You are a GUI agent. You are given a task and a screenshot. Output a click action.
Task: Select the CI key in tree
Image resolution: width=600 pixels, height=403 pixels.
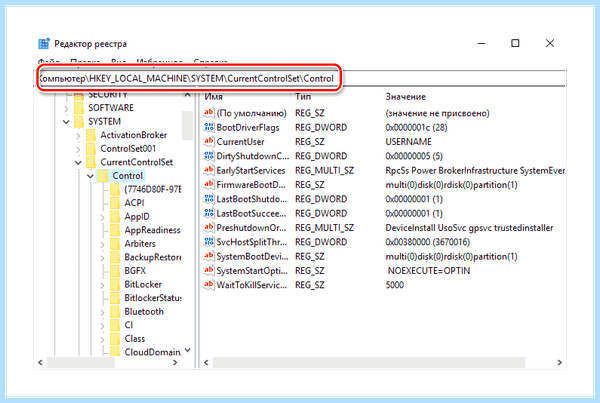pyautogui.click(x=129, y=325)
